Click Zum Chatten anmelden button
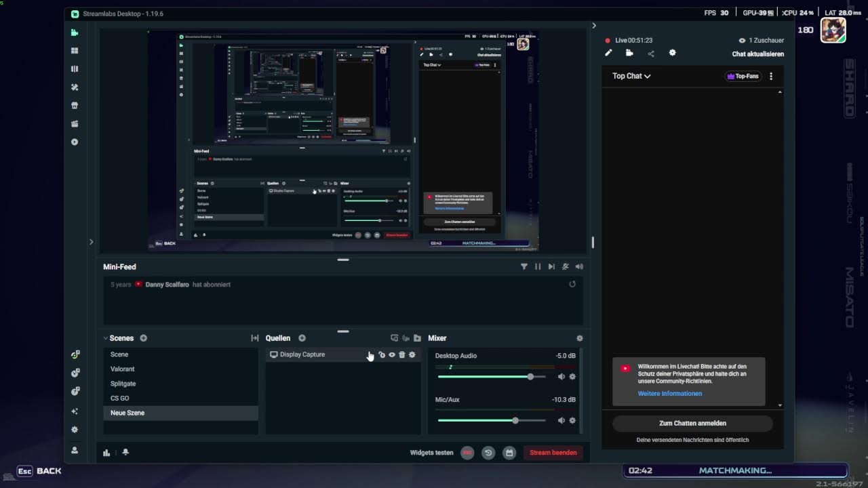The width and height of the screenshot is (868, 488). tap(692, 424)
